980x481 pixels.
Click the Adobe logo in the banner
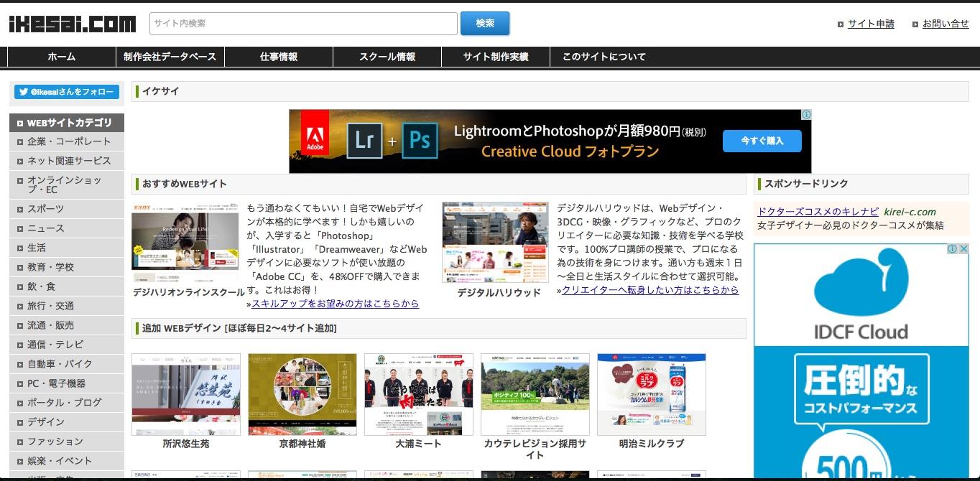(315, 134)
